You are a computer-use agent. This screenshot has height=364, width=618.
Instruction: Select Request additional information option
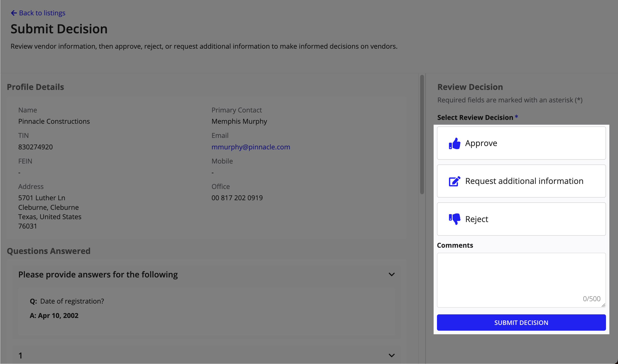[x=521, y=181]
